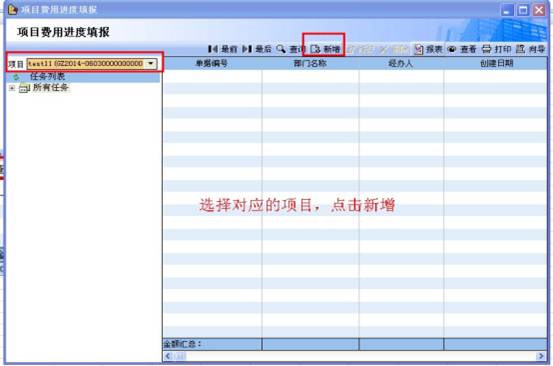553x366 pixels.
Task: Expand the 所有任务 tree node
Action: pos(12,88)
